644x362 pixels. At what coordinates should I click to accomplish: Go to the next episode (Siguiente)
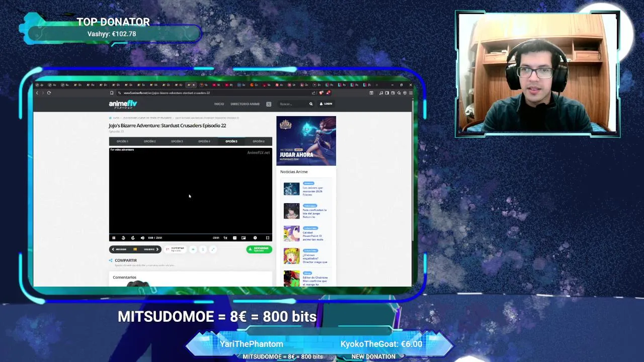click(151, 249)
